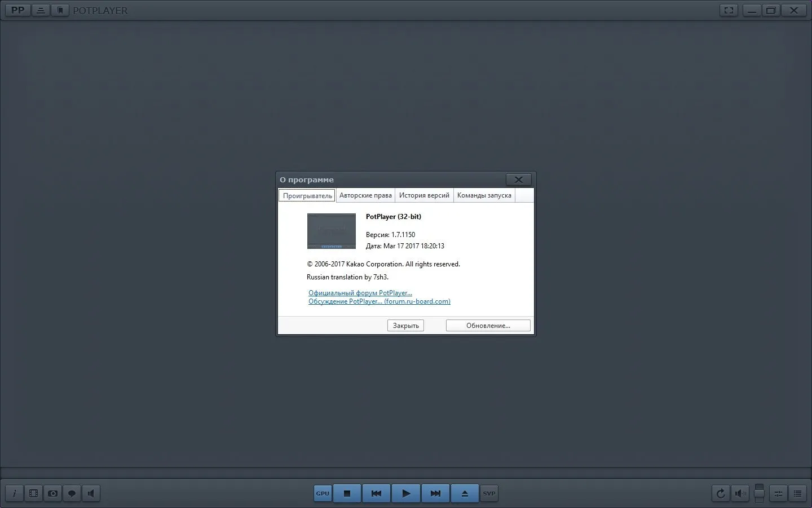Open the PP main menu button
This screenshot has height=508, width=812.
(17, 10)
